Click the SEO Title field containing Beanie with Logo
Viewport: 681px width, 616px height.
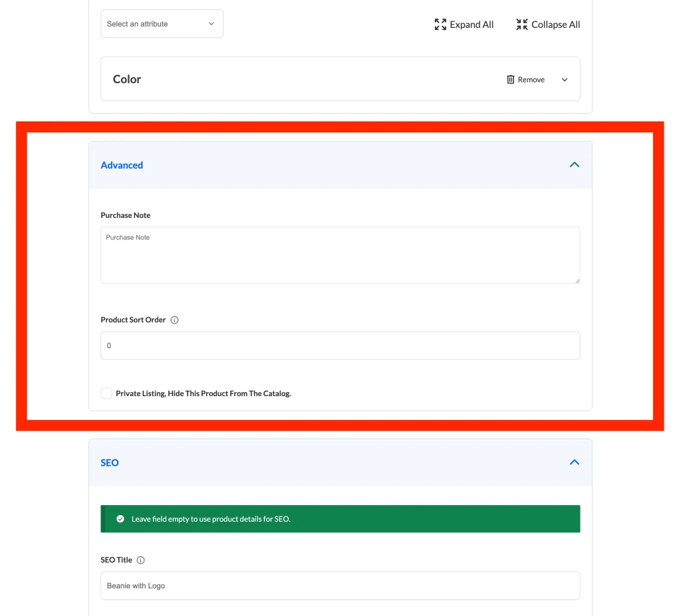340,586
